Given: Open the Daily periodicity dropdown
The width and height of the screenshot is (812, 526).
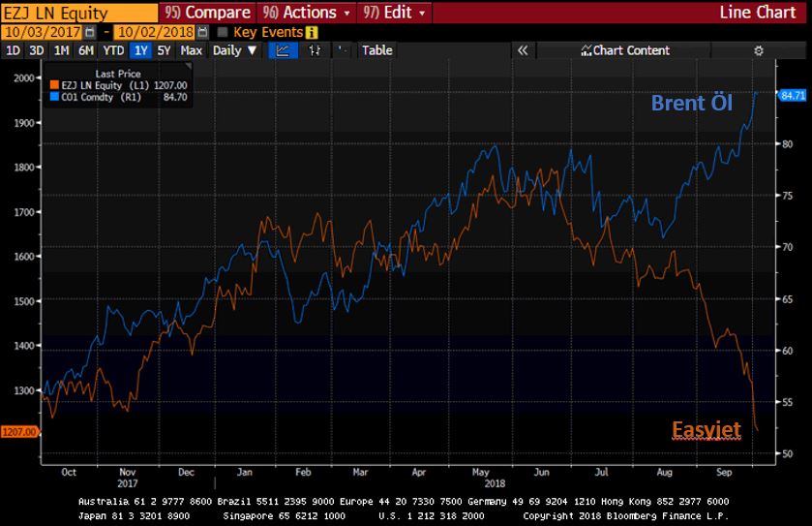Looking at the screenshot, I should [235, 50].
